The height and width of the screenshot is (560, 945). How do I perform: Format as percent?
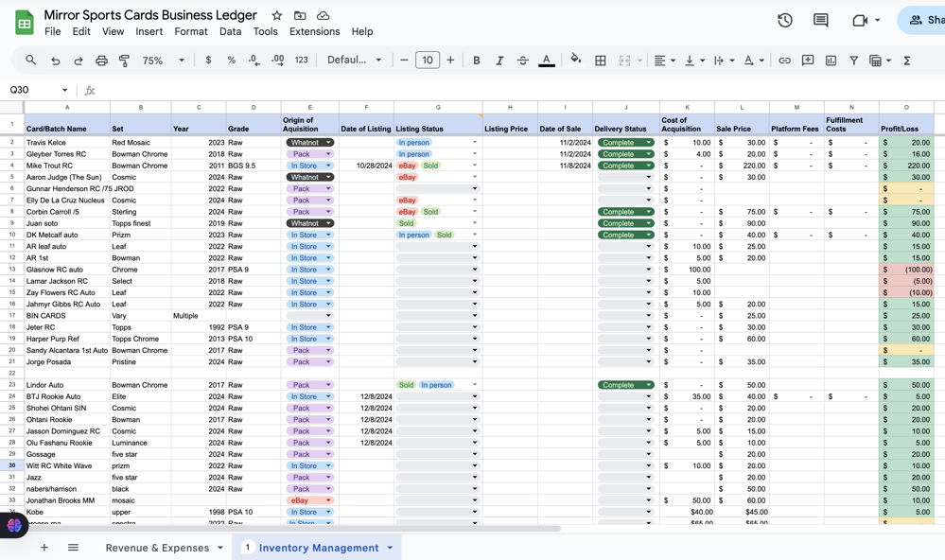[x=232, y=61]
